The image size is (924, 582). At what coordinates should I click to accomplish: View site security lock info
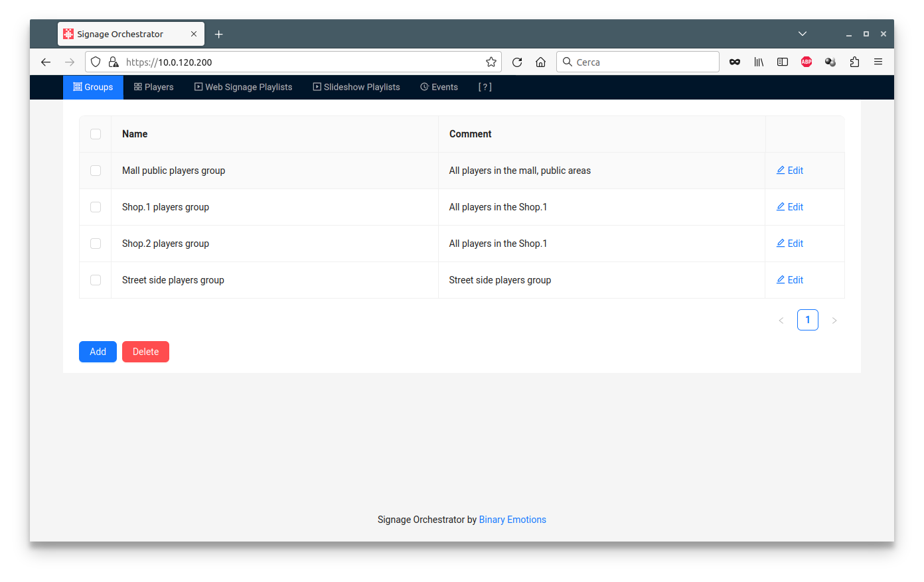tap(114, 62)
